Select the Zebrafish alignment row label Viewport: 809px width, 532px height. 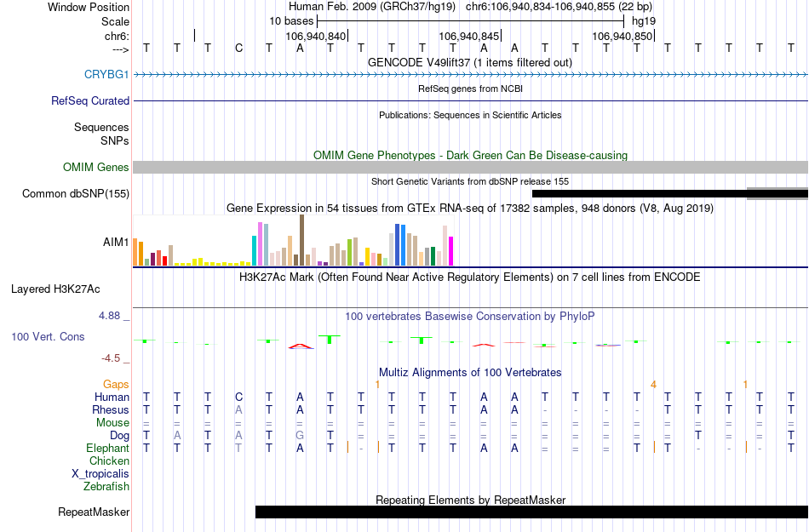point(106,486)
